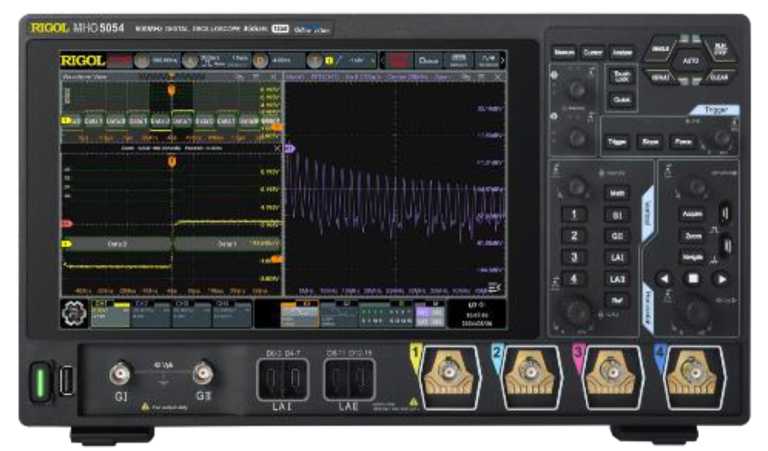Tap the USB port on front panel
The image size is (768, 451).
[x=67, y=380]
